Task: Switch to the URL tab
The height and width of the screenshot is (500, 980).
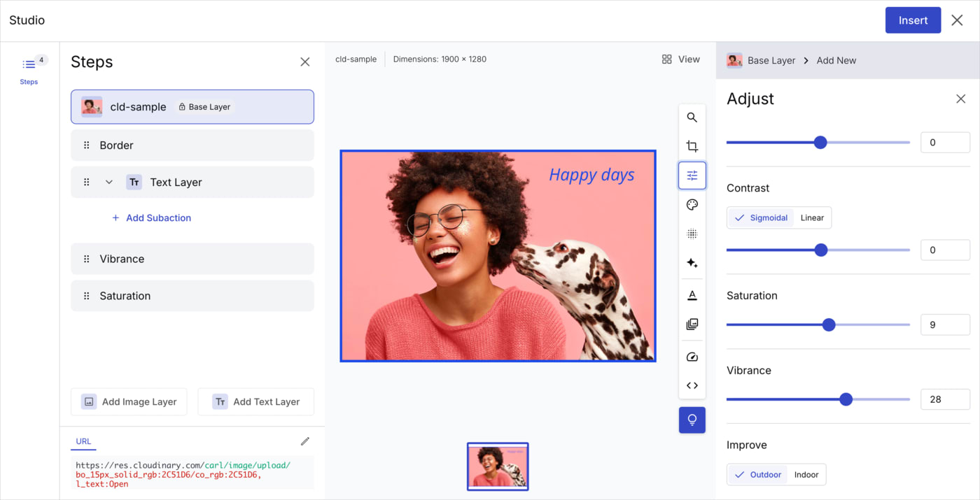Action: pyautogui.click(x=83, y=441)
